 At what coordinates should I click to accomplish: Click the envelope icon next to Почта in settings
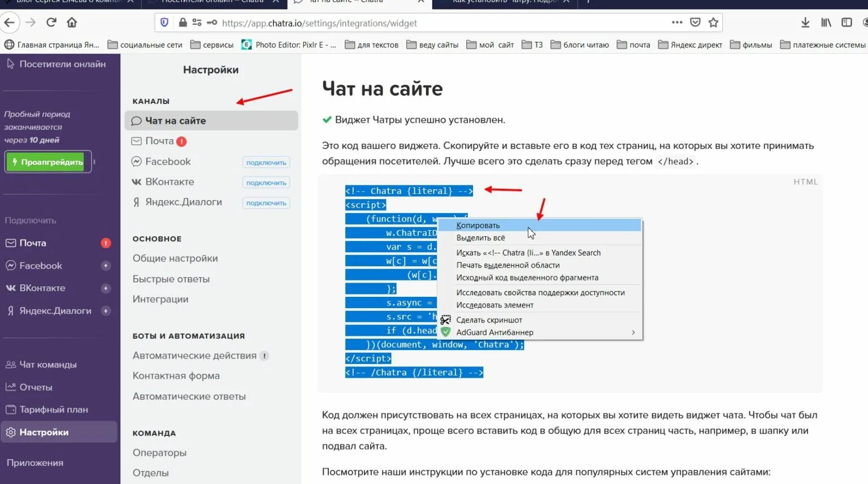pos(136,141)
